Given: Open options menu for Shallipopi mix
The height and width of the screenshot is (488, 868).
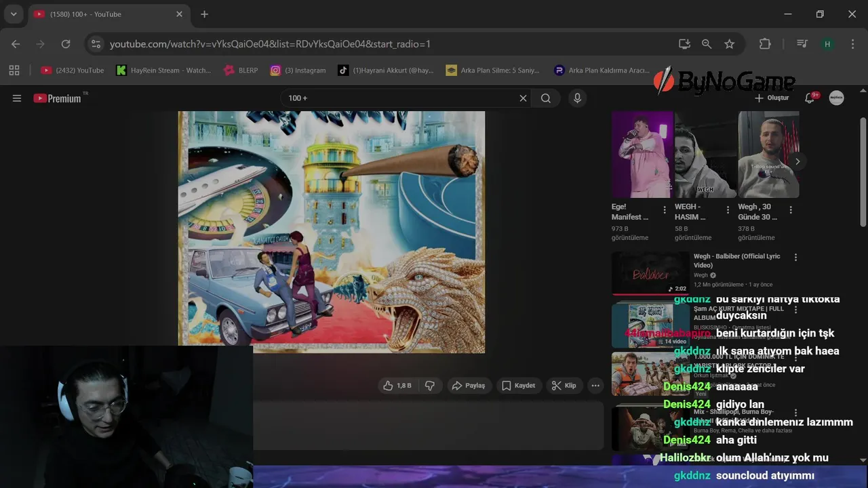Looking at the screenshot, I should (x=795, y=412).
